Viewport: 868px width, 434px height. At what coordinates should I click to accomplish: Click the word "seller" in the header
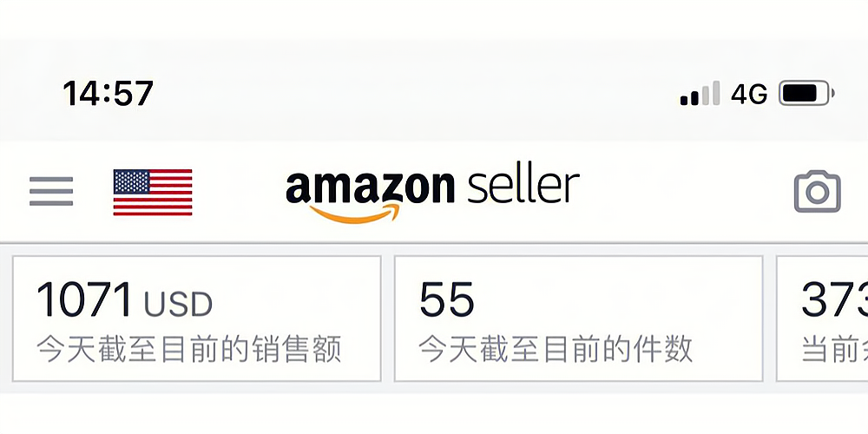click(523, 186)
